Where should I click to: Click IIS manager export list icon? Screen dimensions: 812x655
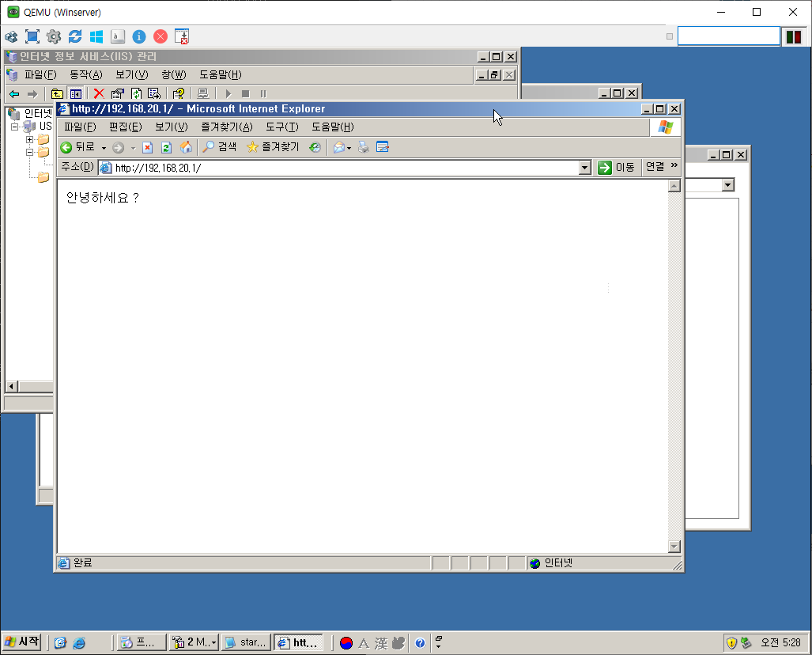154,94
